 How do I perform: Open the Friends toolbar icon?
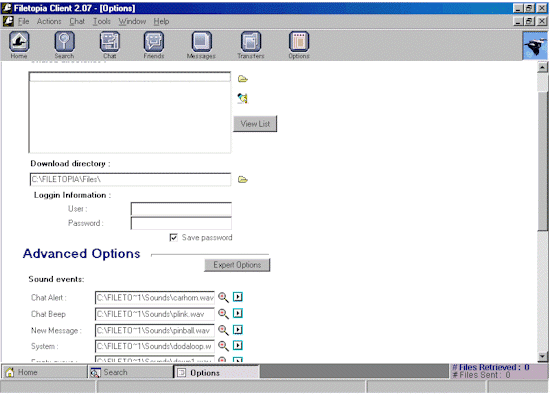coord(154,45)
